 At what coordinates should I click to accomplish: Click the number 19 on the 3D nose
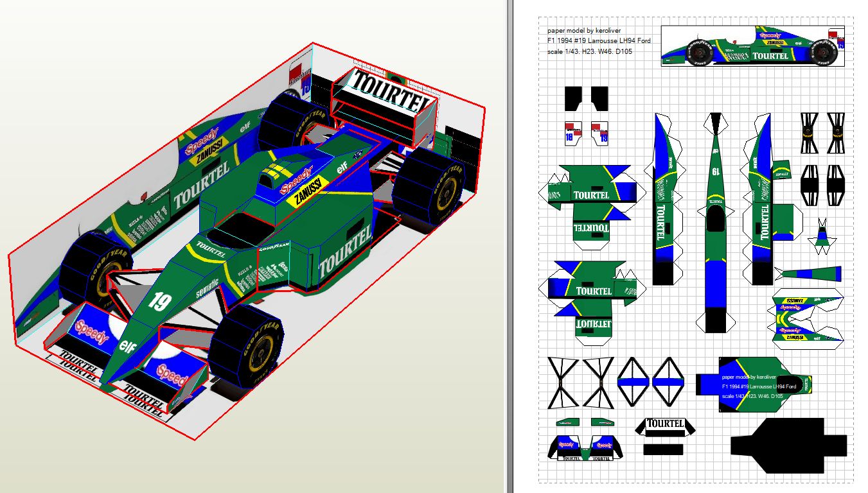[157, 300]
